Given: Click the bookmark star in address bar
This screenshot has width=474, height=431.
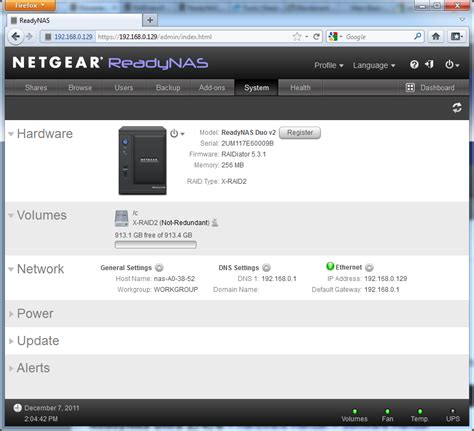Looking at the screenshot, I should point(297,36).
